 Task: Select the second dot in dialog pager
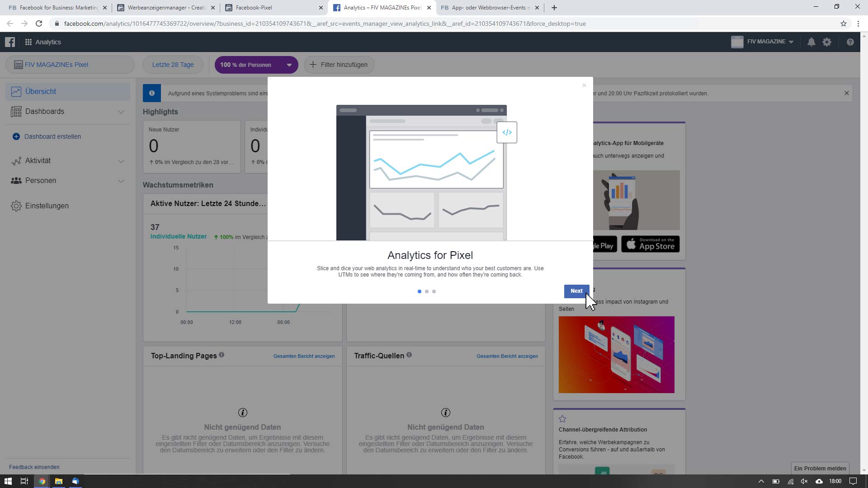click(x=427, y=291)
